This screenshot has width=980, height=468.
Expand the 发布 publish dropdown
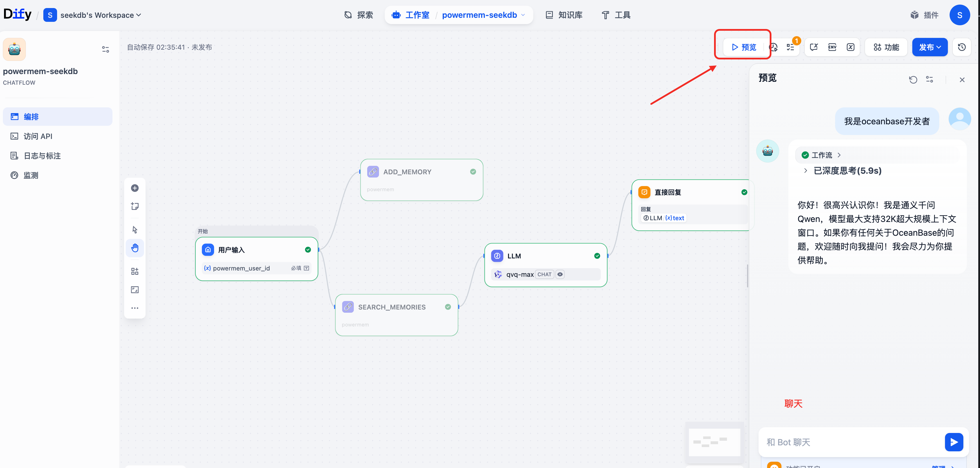[930, 47]
